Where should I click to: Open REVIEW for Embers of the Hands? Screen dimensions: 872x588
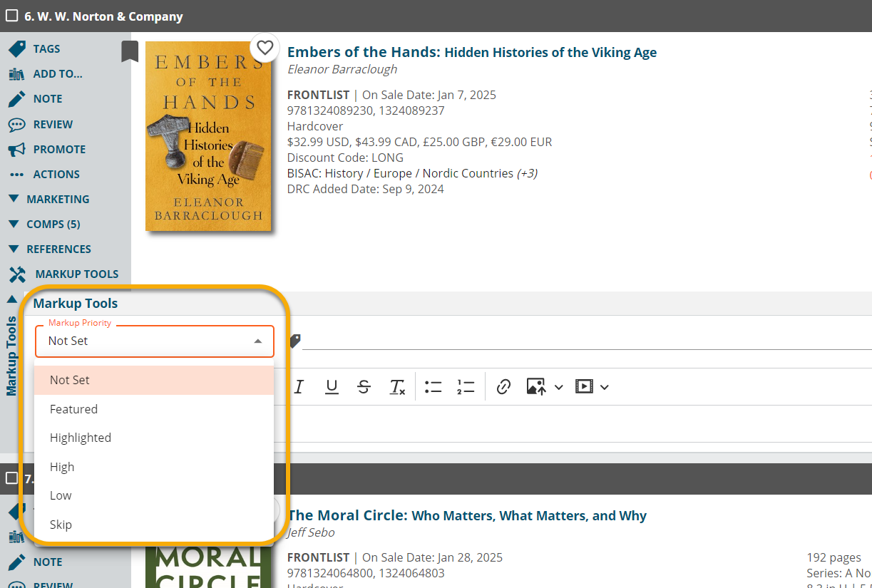pyautogui.click(x=41, y=125)
